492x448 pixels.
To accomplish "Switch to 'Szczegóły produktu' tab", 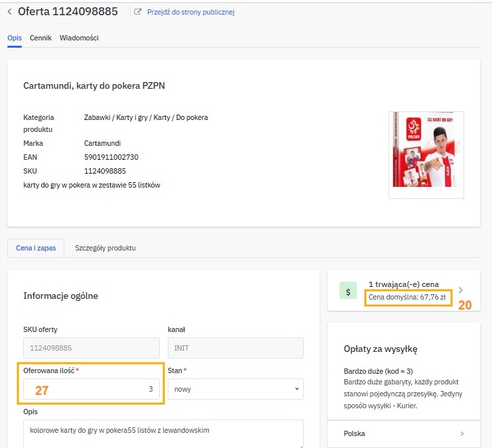I will (x=105, y=248).
